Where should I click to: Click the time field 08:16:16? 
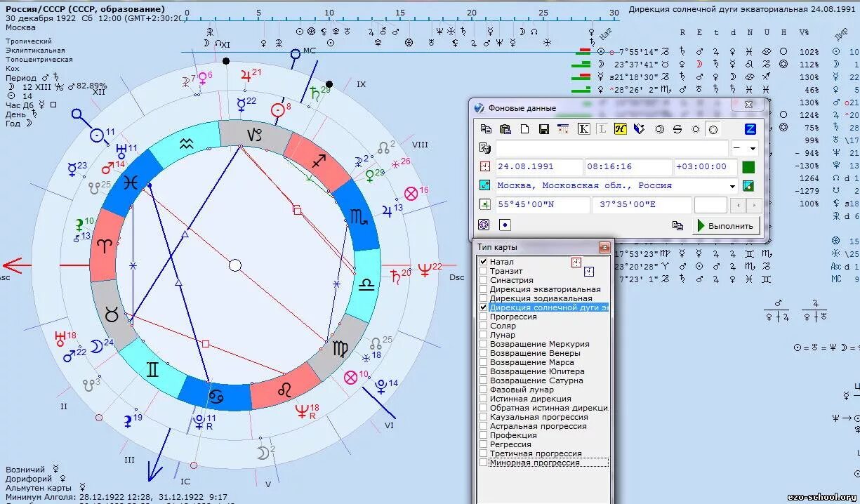(x=628, y=167)
